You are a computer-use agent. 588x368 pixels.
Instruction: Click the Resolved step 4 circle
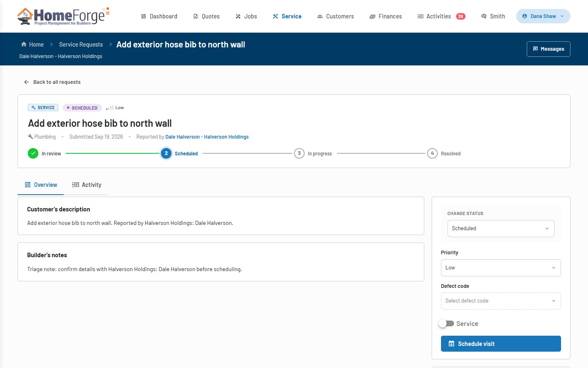432,153
